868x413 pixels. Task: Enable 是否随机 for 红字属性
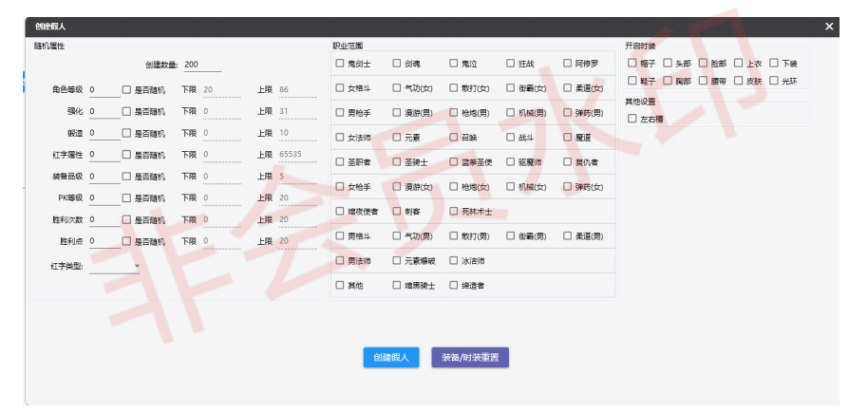[x=126, y=155]
